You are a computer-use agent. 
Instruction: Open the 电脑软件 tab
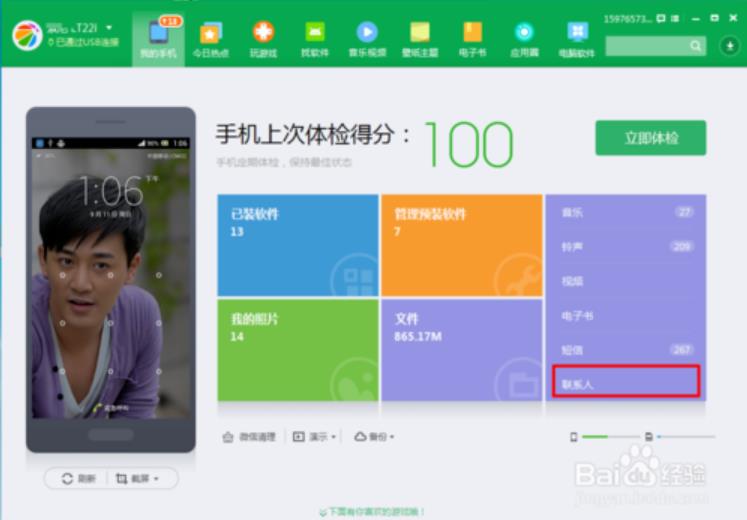click(x=577, y=39)
